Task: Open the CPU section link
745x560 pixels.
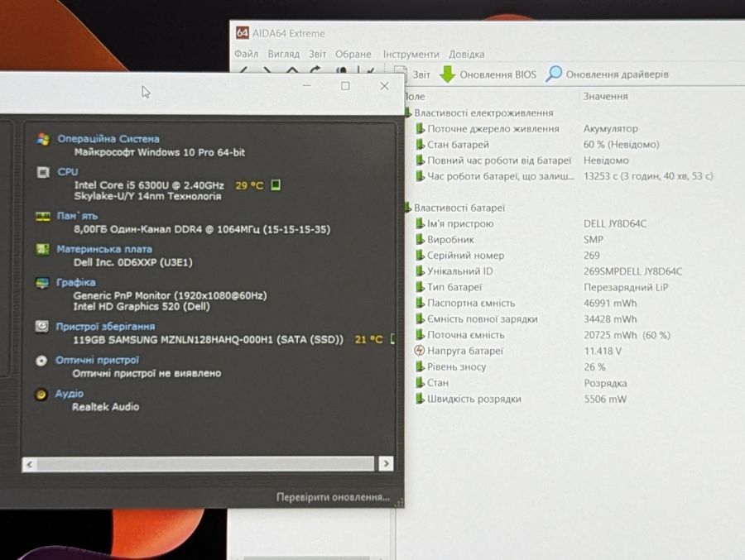Action: 68,171
